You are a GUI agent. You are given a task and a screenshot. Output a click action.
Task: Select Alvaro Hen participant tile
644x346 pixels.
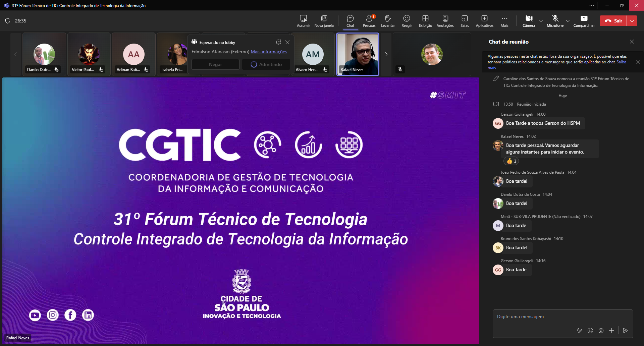[313, 54]
